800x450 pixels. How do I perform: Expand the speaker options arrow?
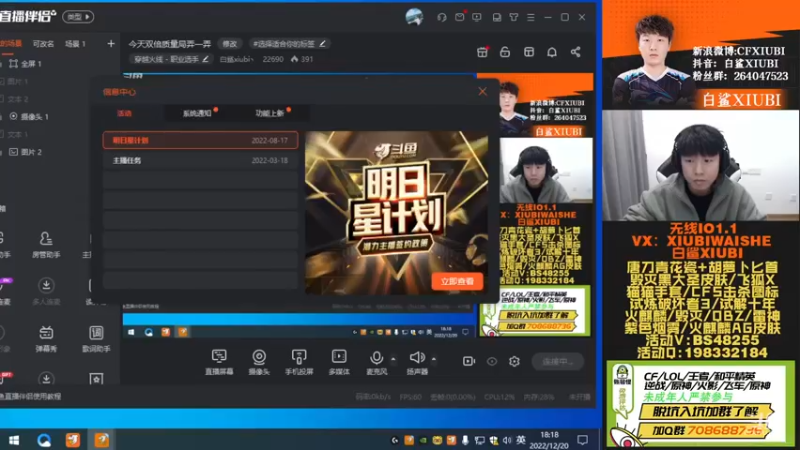pyautogui.click(x=434, y=359)
